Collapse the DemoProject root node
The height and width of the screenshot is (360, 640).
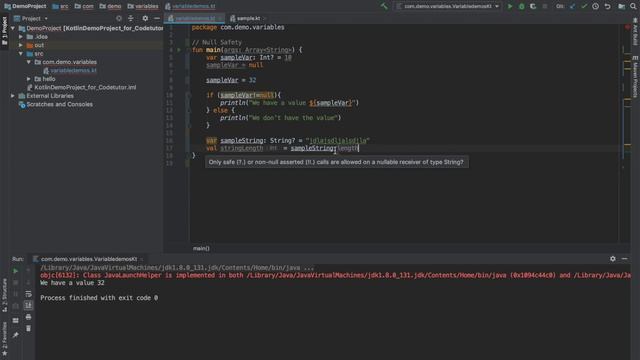tap(13, 28)
